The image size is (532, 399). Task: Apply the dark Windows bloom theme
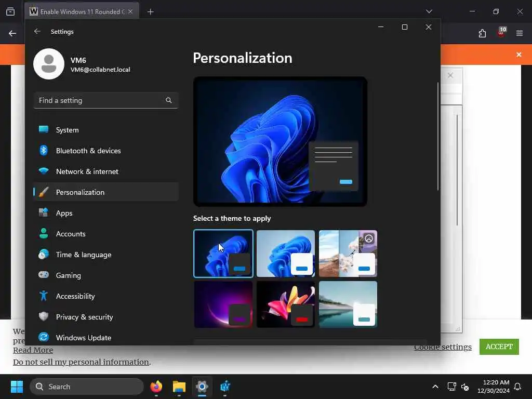coord(223,254)
